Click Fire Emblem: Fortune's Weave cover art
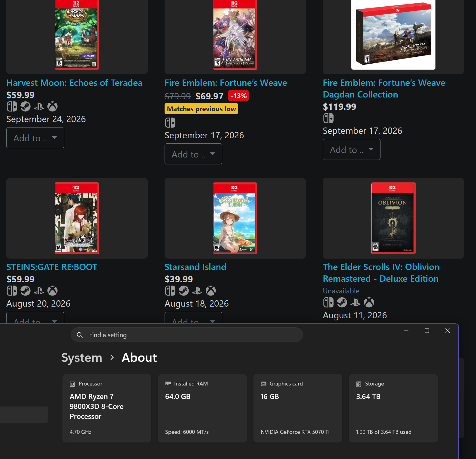This screenshot has width=476, height=459. pyautogui.click(x=235, y=34)
